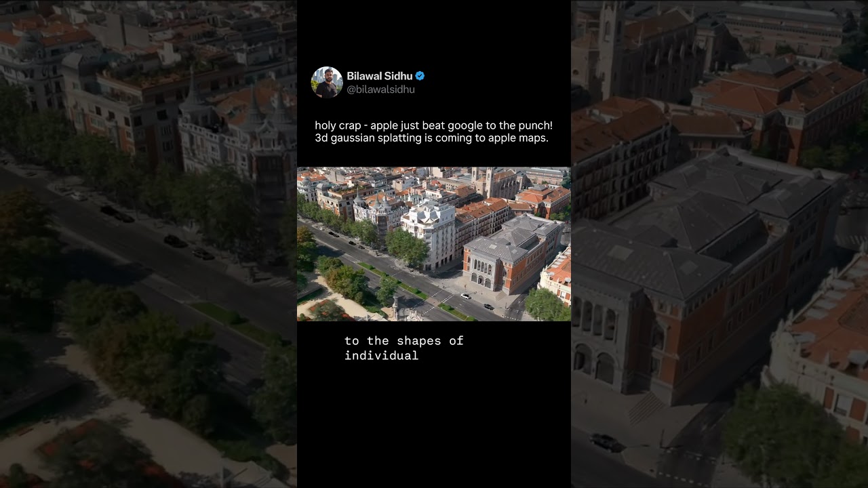Click the tweet text about apple maps
868x488 pixels.
[433, 132]
